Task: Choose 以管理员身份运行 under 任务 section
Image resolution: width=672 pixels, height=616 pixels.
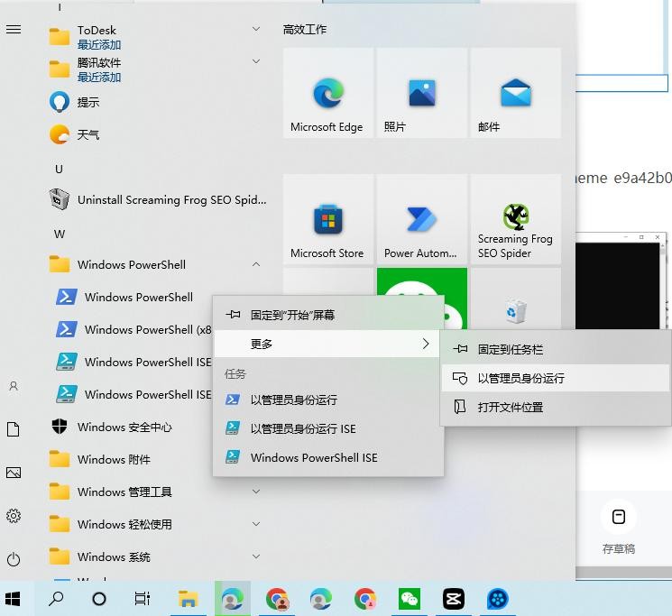Action: (x=328, y=400)
